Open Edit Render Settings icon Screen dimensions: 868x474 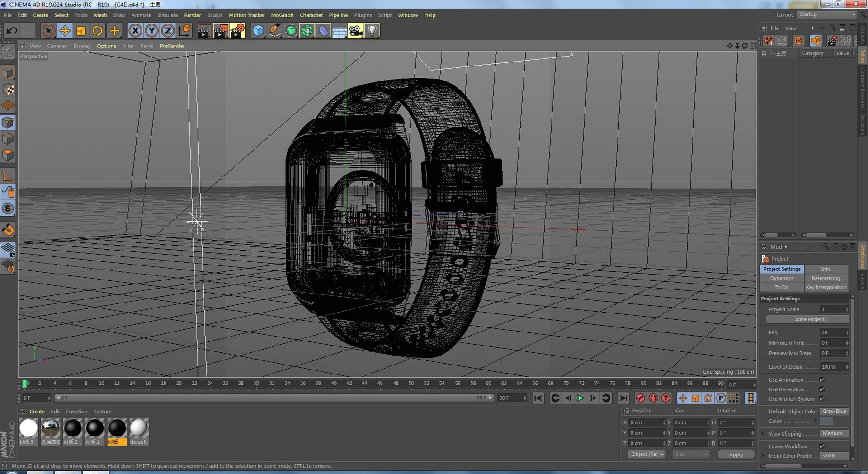(x=237, y=31)
